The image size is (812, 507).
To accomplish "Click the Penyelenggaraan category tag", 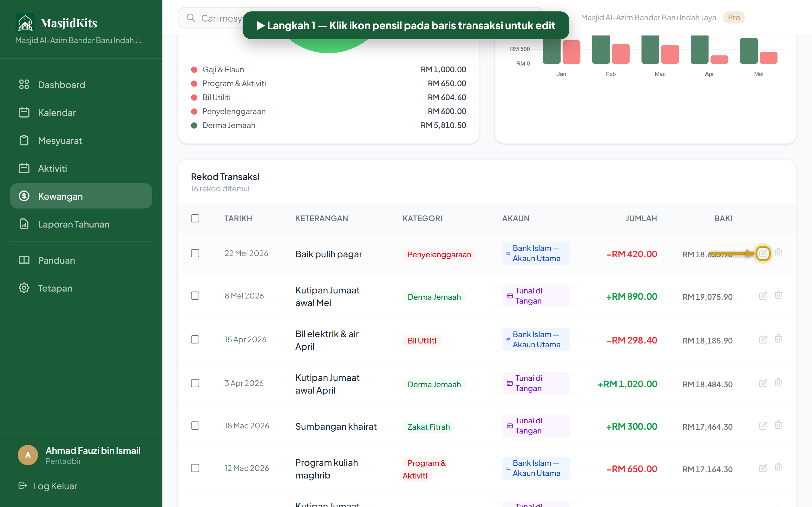I will 439,254.
